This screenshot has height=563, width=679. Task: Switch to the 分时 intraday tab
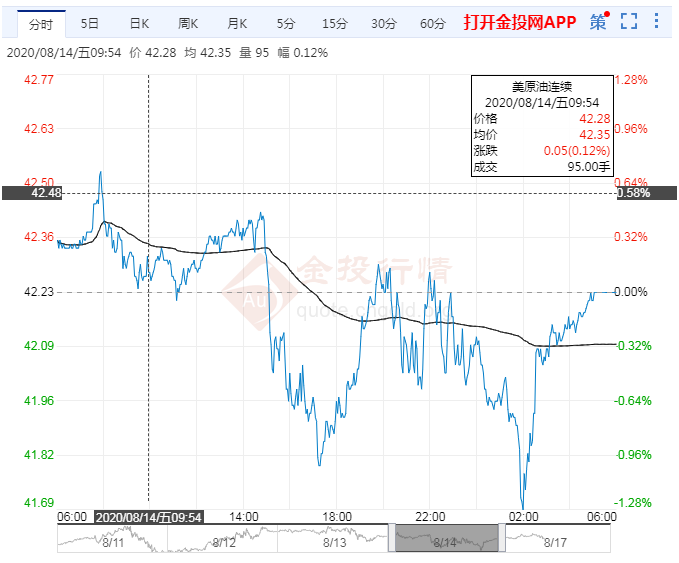pos(42,23)
